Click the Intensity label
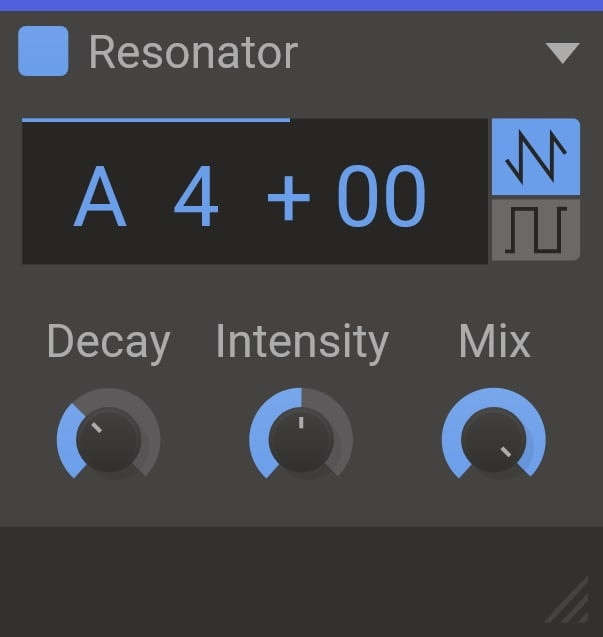Image resolution: width=603 pixels, height=637 pixels. click(x=301, y=342)
